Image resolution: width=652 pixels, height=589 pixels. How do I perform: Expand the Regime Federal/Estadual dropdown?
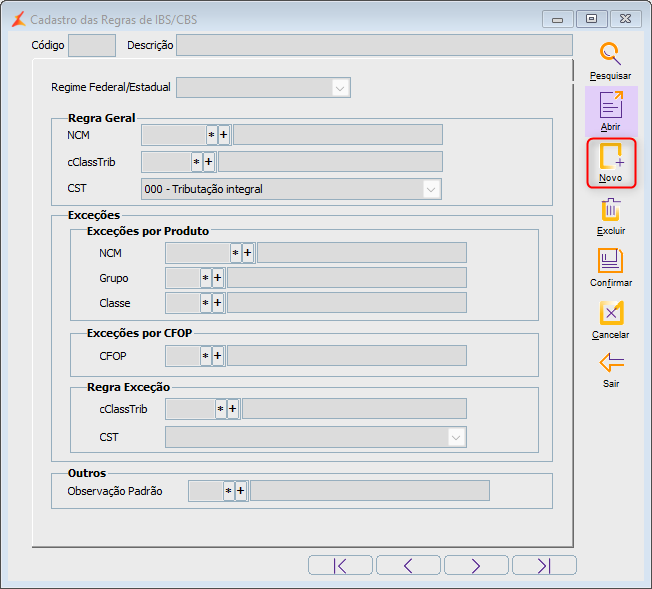click(x=341, y=88)
